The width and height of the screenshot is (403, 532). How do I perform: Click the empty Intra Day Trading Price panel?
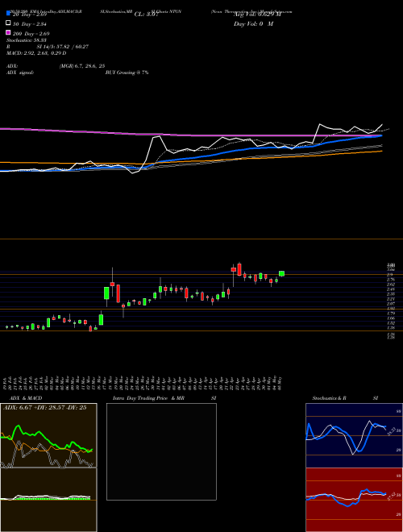(161, 451)
